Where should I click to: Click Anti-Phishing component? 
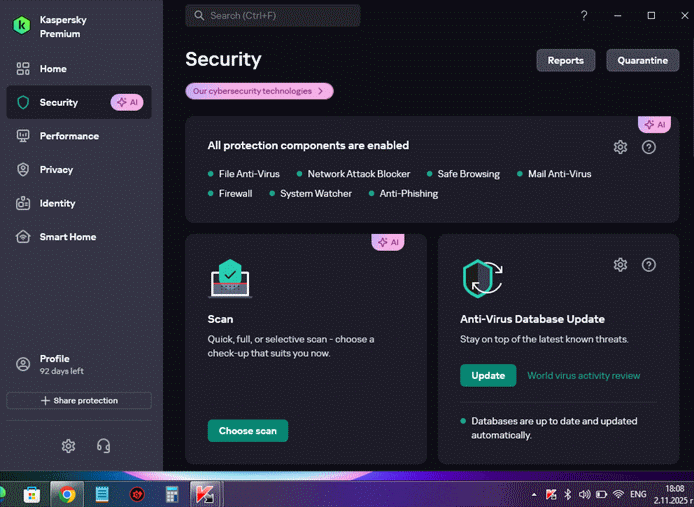pos(403,194)
